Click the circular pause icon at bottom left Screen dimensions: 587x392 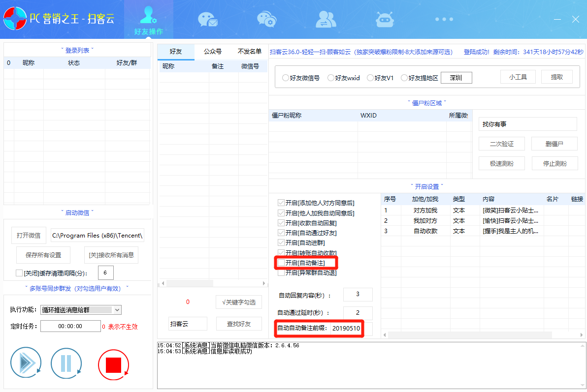[66, 363]
